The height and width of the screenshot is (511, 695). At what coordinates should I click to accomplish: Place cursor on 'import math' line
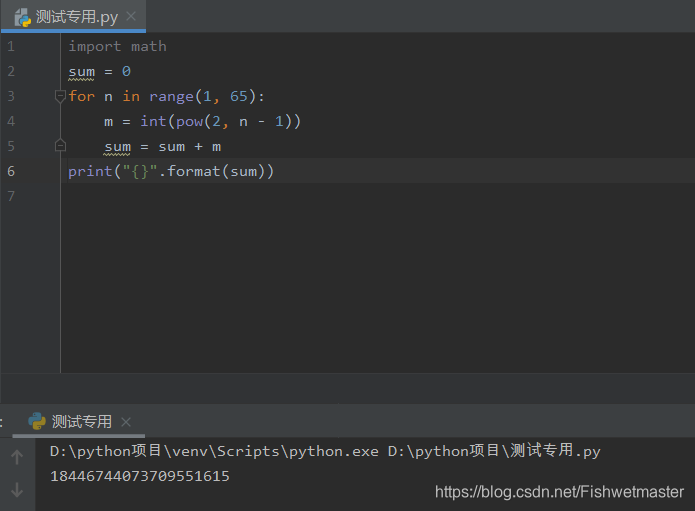point(117,47)
